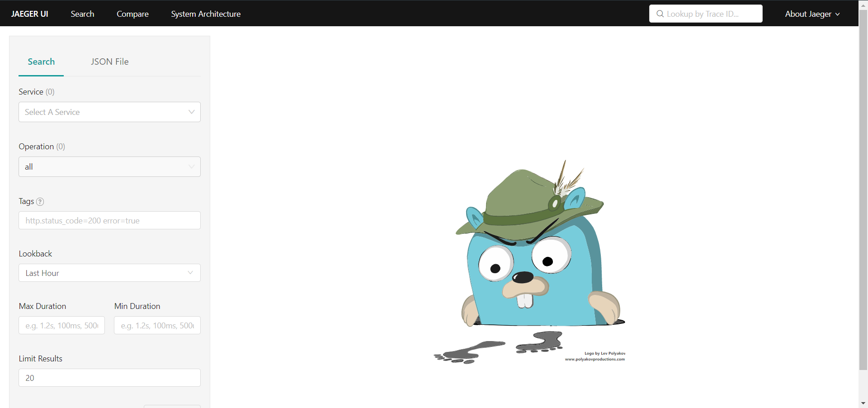The height and width of the screenshot is (408, 868).
Task: Open the Select A Service dropdown
Action: click(109, 112)
